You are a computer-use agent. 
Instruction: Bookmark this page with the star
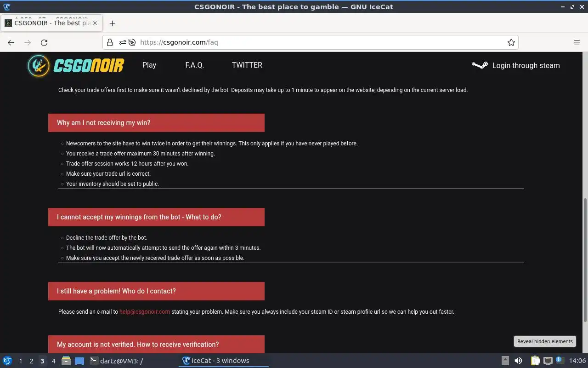(511, 42)
